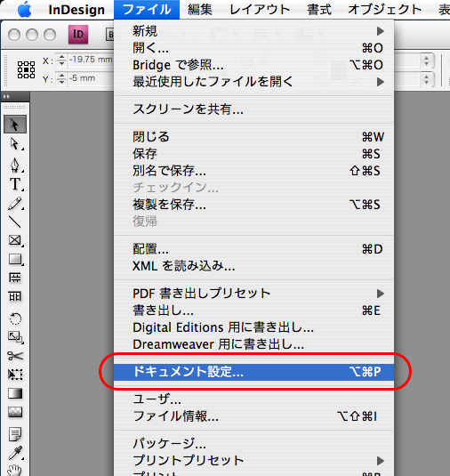This screenshot has width=450, height=476.
Task: Choose ユーザ... menu item
Action: coord(254,399)
